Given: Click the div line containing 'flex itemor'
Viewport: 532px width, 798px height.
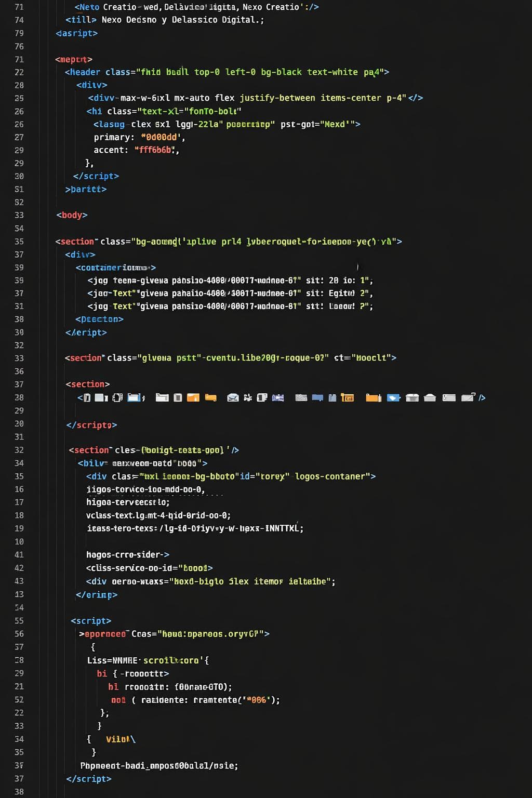Looking at the screenshot, I should point(210,581).
